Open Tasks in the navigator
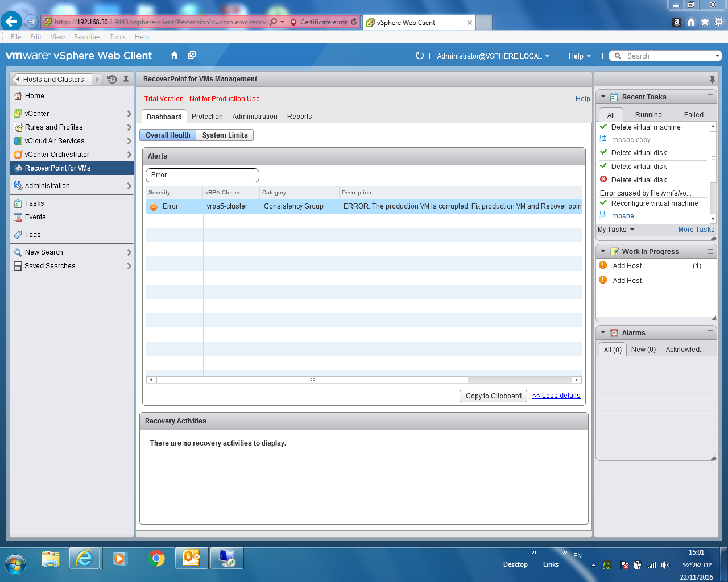Image resolution: width=728 pixels, height=582 pixels. [x=72, y=203]
